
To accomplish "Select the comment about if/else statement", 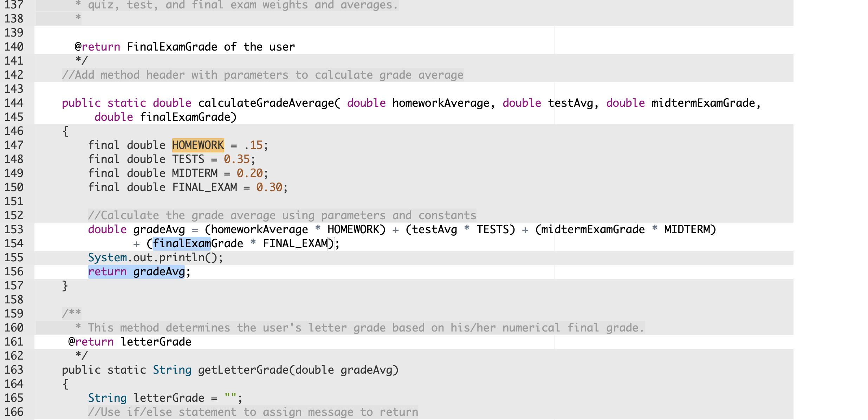I will click(253, 411).
